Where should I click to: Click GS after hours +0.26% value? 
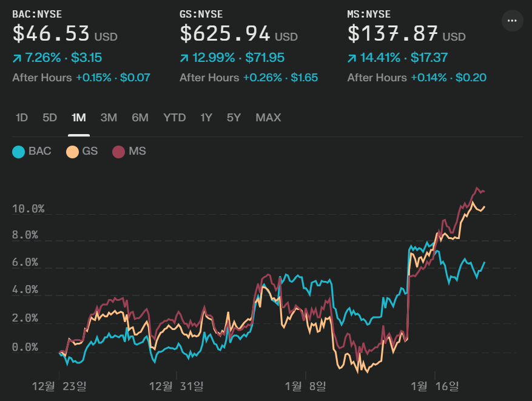[x=263, y=78]
